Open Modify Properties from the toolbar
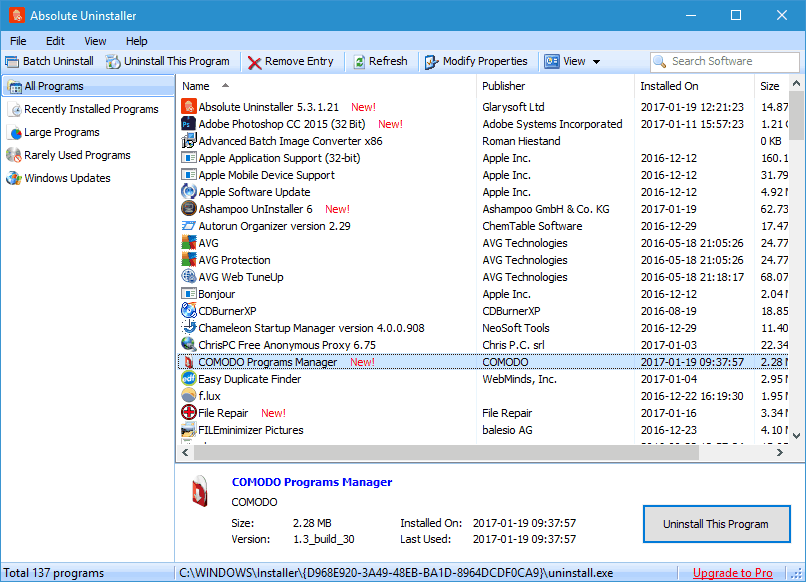The height and width of the screenshot is (582, 806). [x=432, y=62]
